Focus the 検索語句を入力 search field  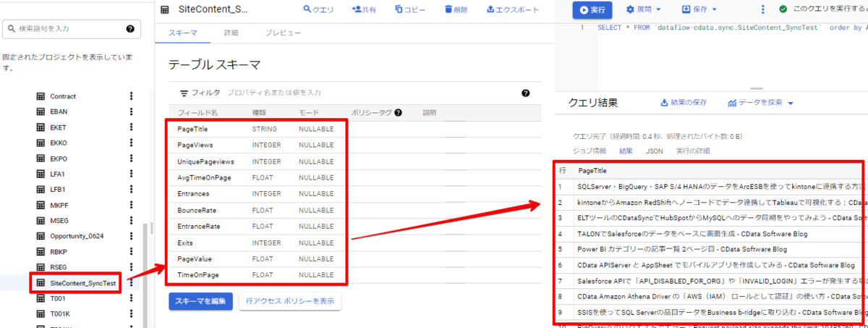click(71, 29)
